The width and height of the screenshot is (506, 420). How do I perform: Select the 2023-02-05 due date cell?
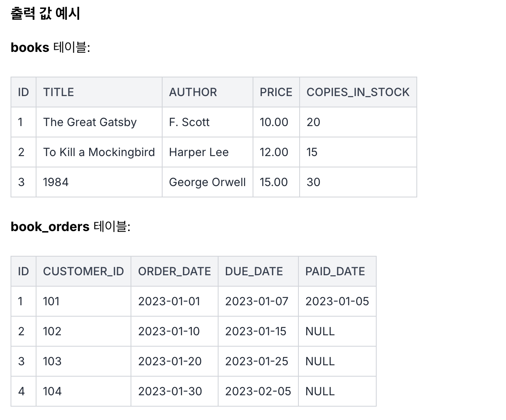coord(258,391)
